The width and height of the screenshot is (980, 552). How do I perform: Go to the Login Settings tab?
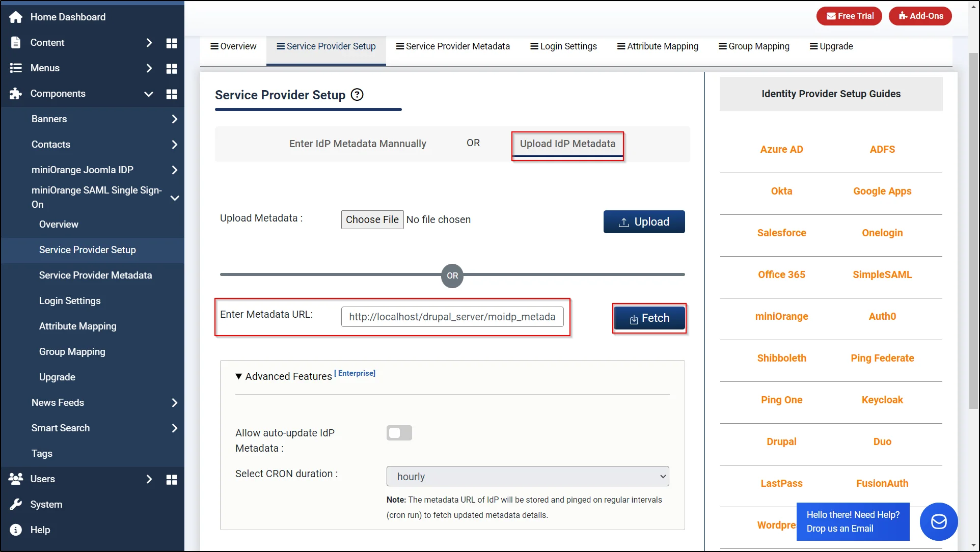click(x=563, y=46)
